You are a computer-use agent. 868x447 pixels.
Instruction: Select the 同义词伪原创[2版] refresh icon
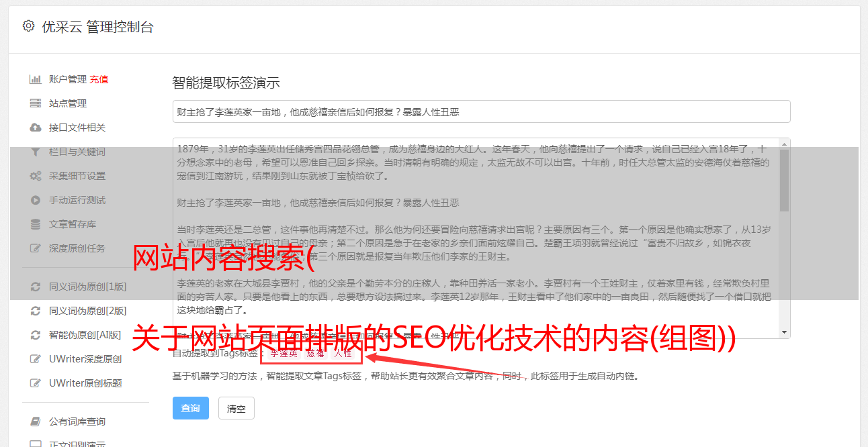click(x=36, y=311)
